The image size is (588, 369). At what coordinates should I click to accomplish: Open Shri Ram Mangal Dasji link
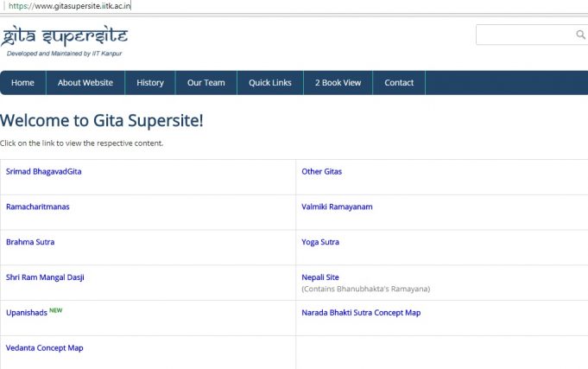tap(45, 277)
